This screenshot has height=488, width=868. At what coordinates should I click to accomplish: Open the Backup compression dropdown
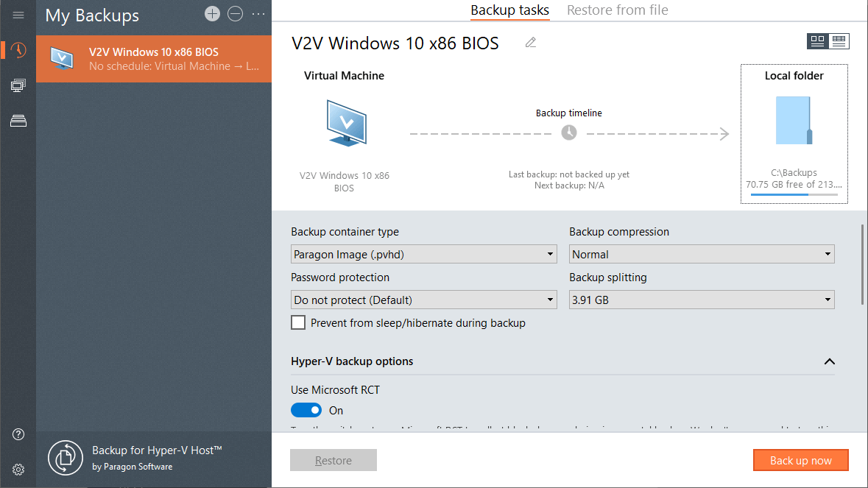click(701, 253)
